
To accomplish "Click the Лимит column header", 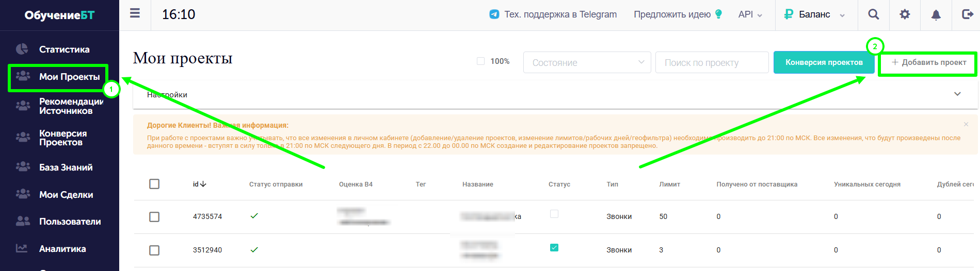I will [x=669, y=184].
